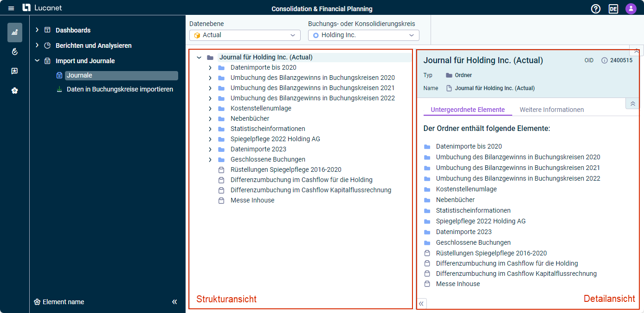Click the import arrow icon beside Daten in Buchungskreise
644x313 pixels.
pos(59,89)
